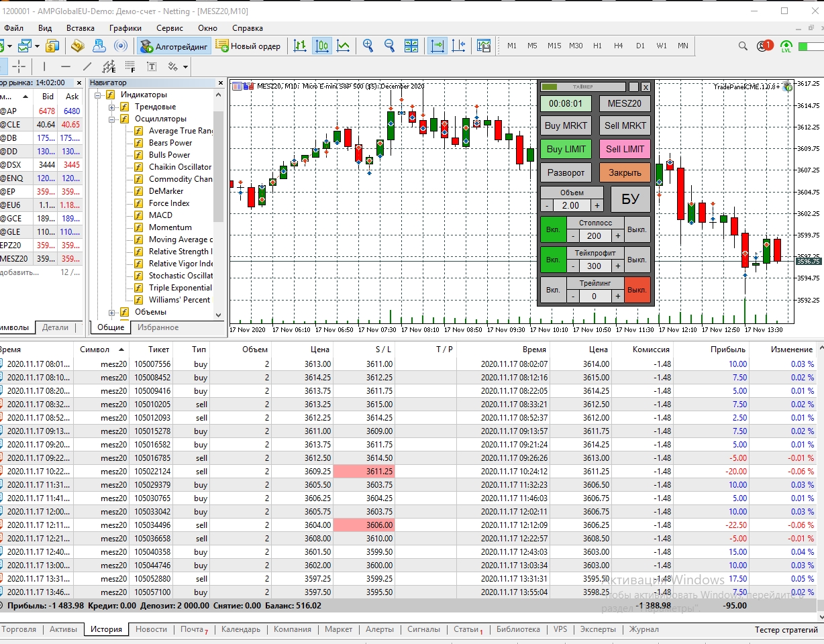Decrease Стоплосс value with minus stepper
The width and height of the screenshot is (824, 644).
click(x=573, y=236)
